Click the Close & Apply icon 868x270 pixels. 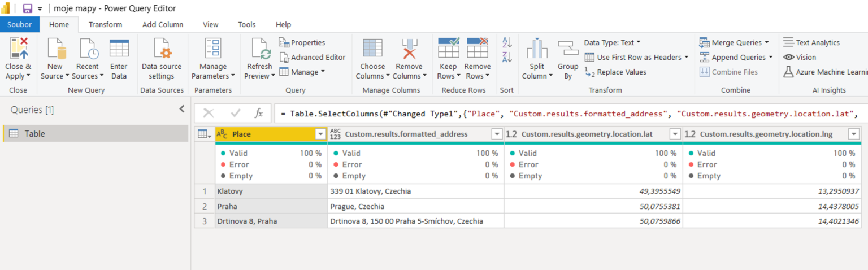(19, 49)
